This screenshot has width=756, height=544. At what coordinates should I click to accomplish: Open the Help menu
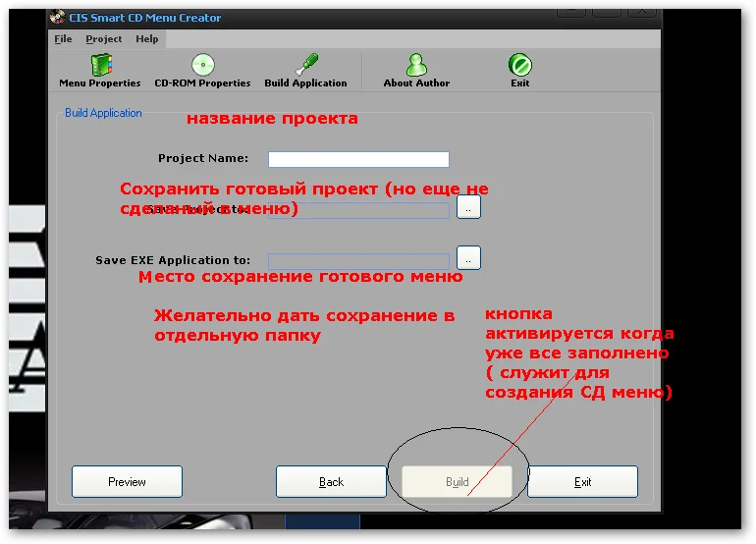(147, 39)
